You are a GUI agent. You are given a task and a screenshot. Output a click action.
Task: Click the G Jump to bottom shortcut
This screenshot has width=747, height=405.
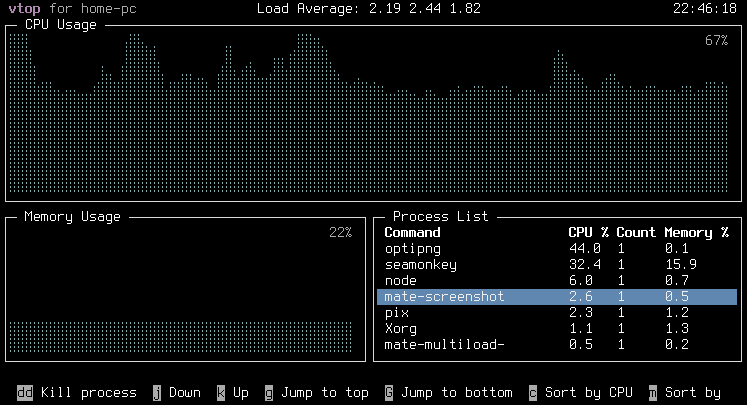tap(449, 393)
